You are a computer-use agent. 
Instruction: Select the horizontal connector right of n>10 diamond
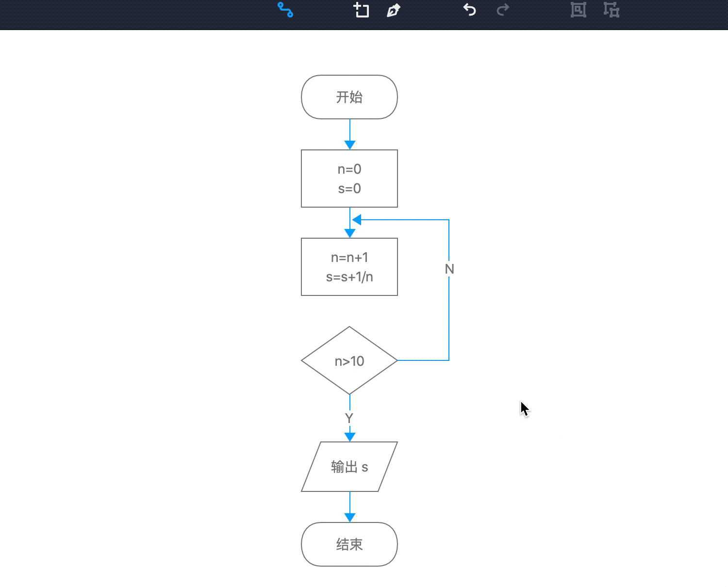click(422, 360)
